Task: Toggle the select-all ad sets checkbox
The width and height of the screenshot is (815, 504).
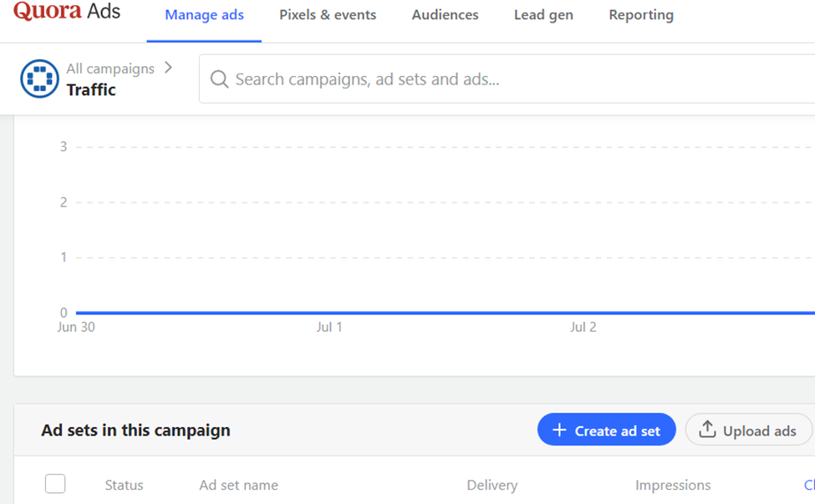Action: pos(55,484)
